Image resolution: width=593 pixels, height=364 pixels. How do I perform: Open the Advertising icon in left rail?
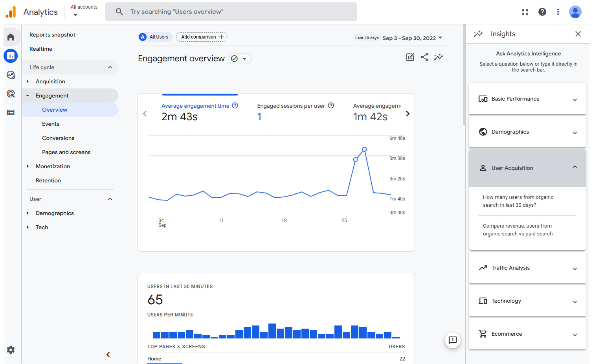11,94
